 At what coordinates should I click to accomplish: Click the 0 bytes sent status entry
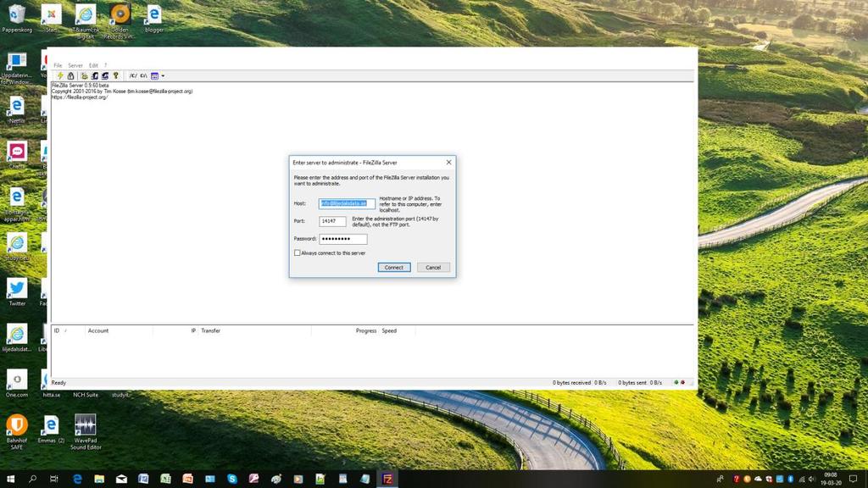click(632, 383)
